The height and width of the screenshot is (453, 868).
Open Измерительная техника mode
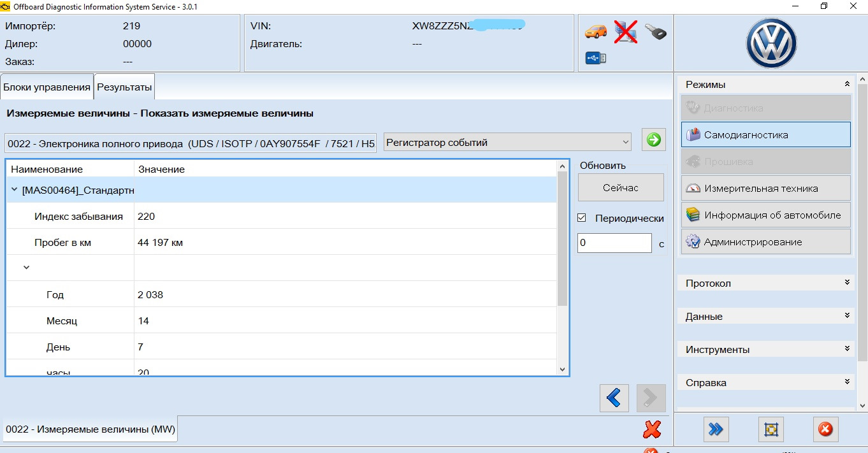pos(766,188)
